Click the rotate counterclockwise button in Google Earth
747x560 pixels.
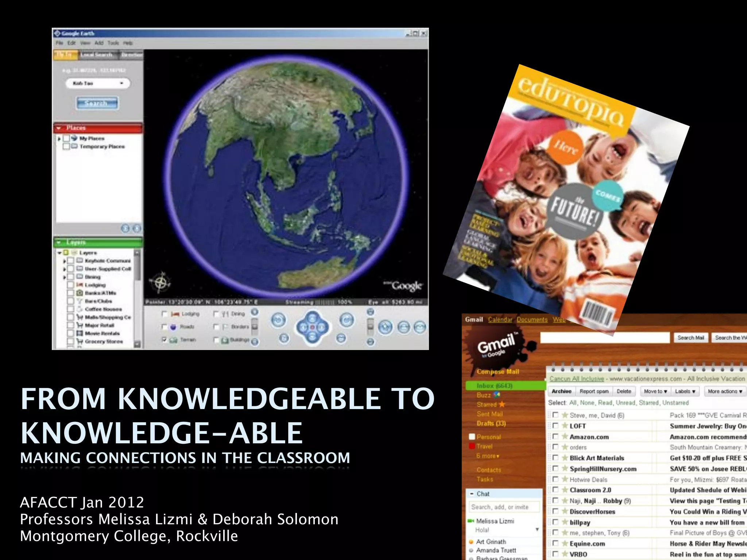278,320
